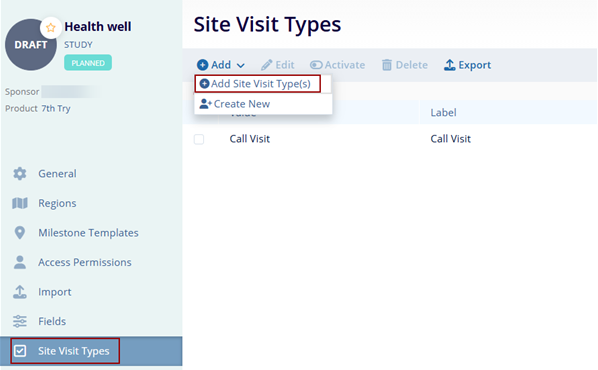Image resolution: width=598 pixels, height=370 pixels.
Task: Click the Regions map icon
Action: click(20, 203)
